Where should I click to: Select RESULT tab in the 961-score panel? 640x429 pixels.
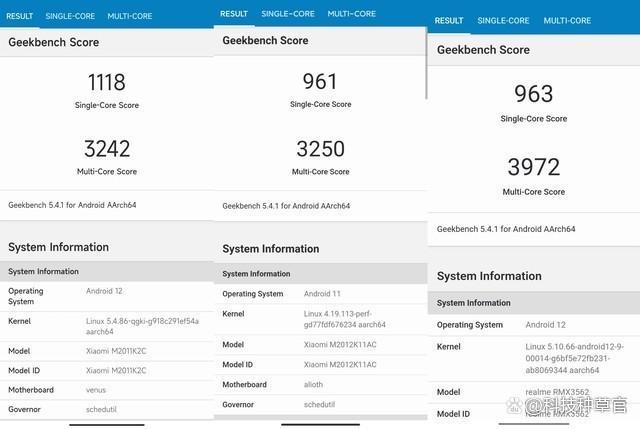click(x=234, y=14)
